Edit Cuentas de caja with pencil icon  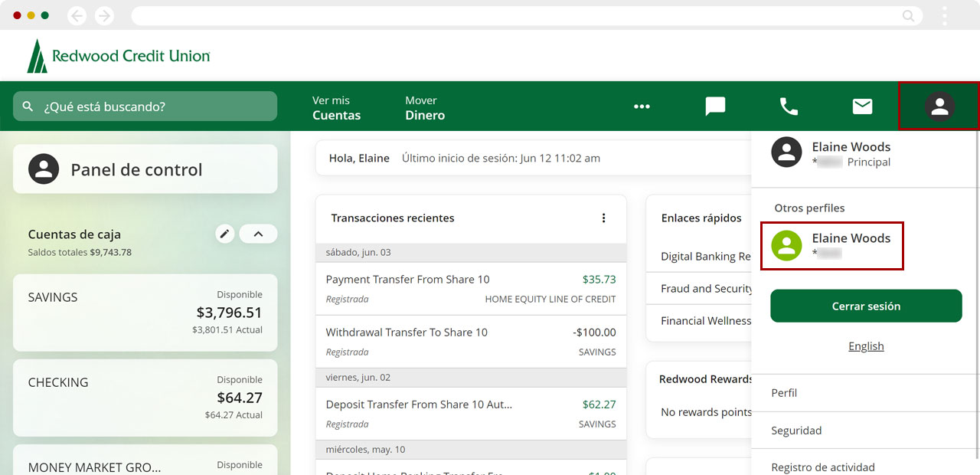224,234
